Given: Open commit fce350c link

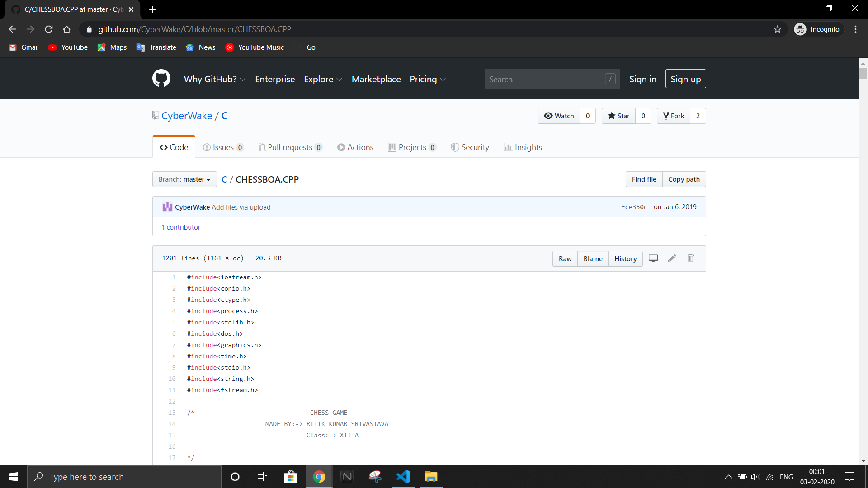Looking at the screenshot, I should 634,207.
